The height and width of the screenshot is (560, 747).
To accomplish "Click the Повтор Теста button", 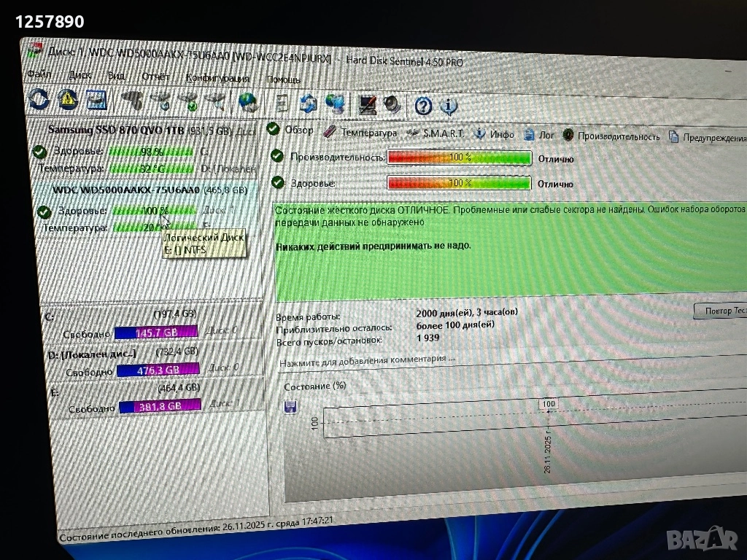I will click(x=720, y=311).
